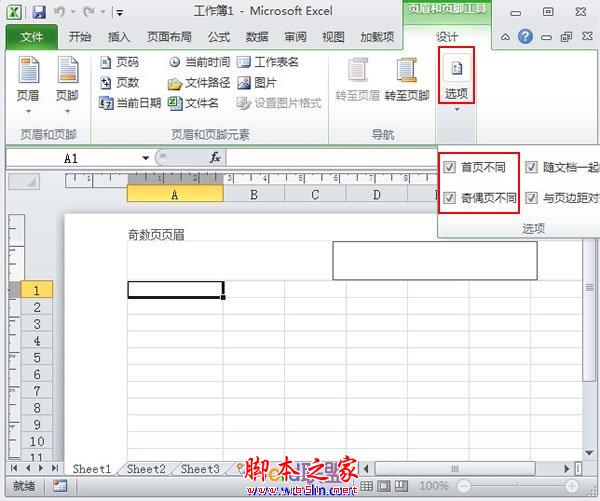The image size is (600, 501).
Task: Go to last sheet navigation arrow
Action: pyautogui.click(x=55, y=468)
